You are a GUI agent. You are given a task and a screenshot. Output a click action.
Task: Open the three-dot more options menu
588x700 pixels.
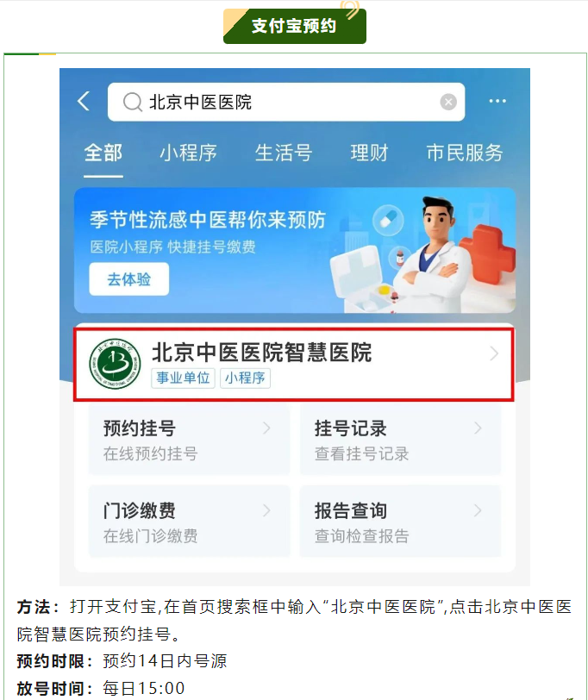497,102
